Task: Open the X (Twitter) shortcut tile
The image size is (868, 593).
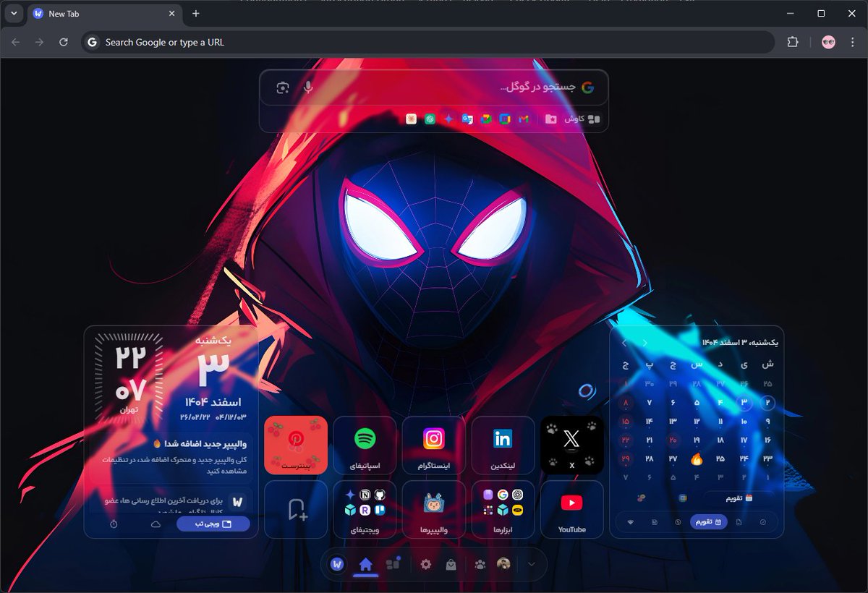Action: 571,445
